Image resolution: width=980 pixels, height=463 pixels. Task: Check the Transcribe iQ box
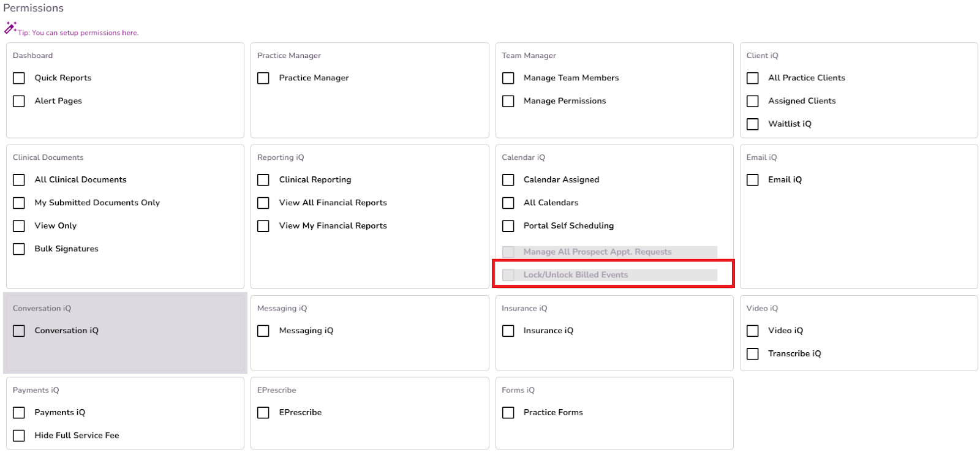[753, 354]
